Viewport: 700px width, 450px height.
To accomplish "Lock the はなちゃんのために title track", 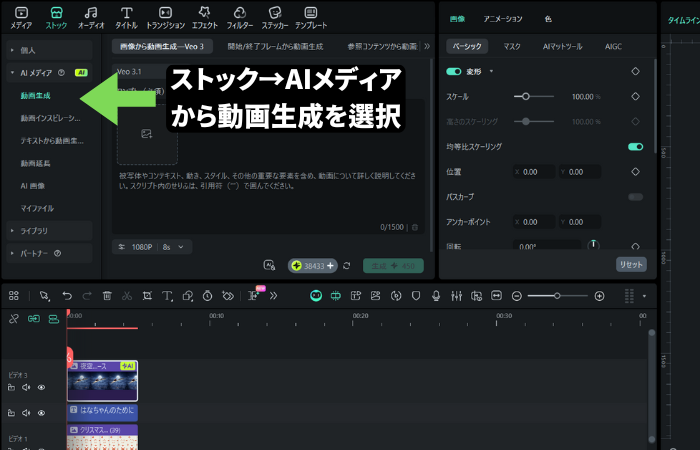I will (x=12, y=413).
